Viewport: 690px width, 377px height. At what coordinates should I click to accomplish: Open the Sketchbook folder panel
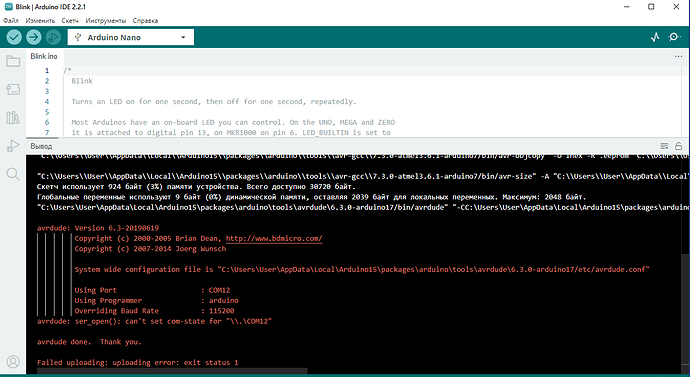click(13, 61)
